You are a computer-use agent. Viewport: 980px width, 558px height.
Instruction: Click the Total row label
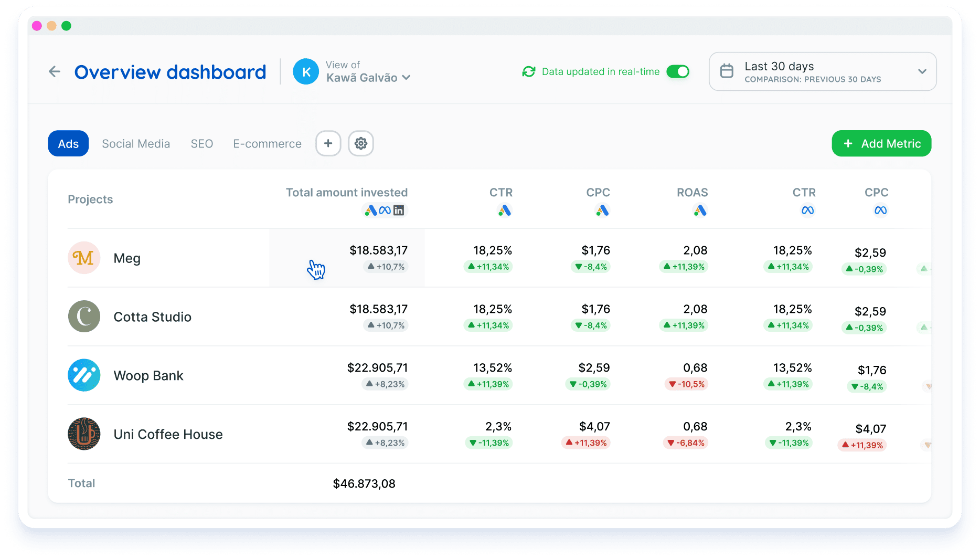(x=81, y=483)
